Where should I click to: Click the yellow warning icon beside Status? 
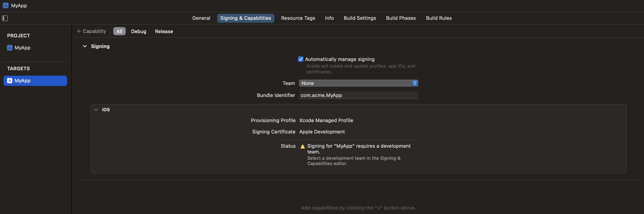[302, 146]
